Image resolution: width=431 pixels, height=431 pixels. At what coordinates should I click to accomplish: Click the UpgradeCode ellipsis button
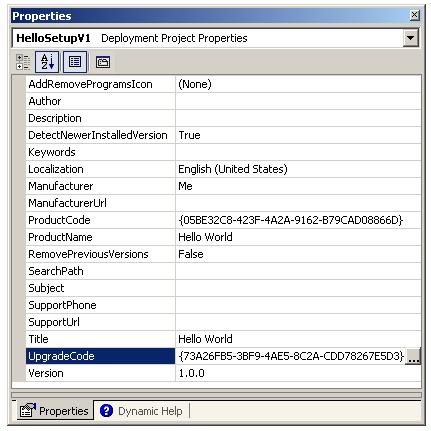pos(413,356)
